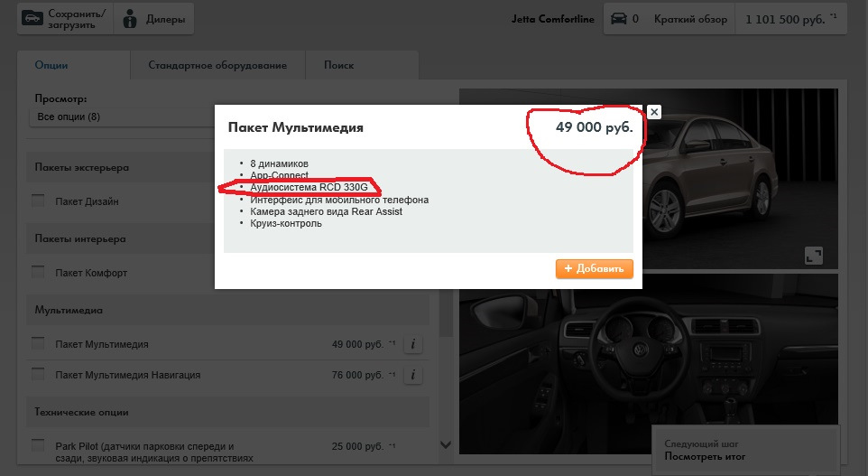Click Камера заднего вида Rear Assist item
This screenshot has width=868, height=476.
pos(326,211)
